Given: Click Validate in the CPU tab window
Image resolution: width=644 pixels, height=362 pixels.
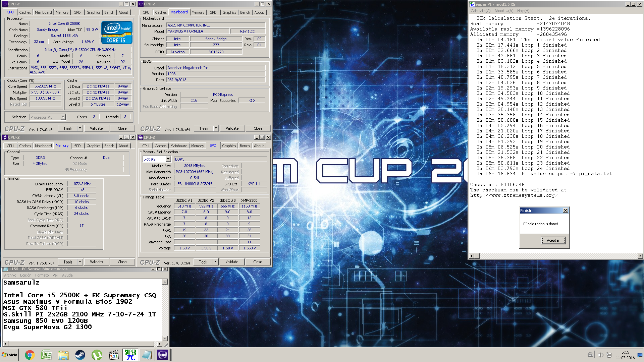Looking at the screenshot, I should click(x=96, y=128).
